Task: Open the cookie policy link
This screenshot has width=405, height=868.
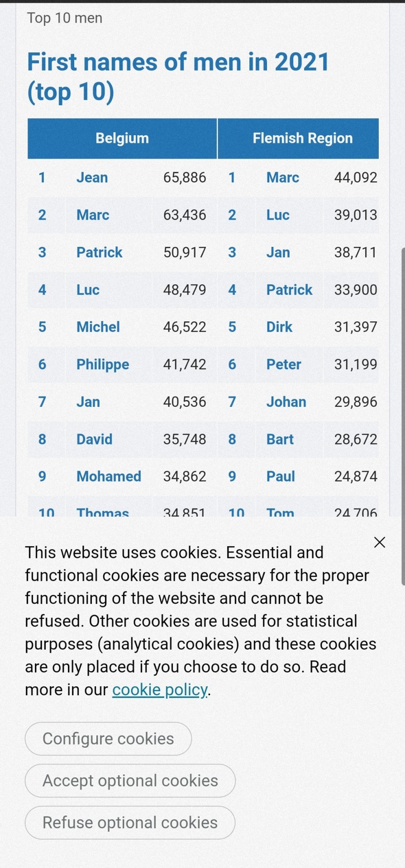Action: [160, 690]
